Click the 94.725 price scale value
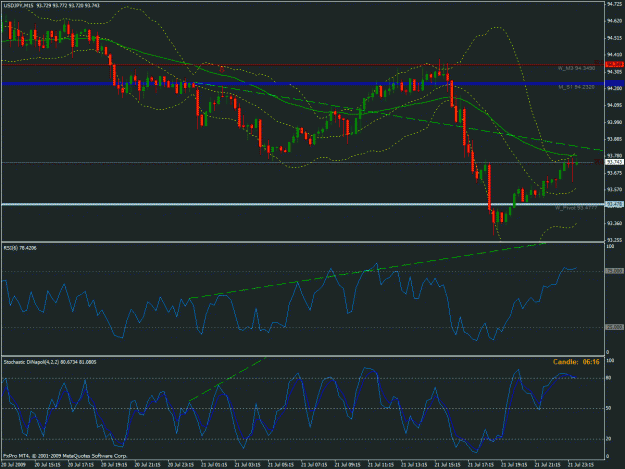The width and height of the screenshot is (625, 469). click(614, 4)
